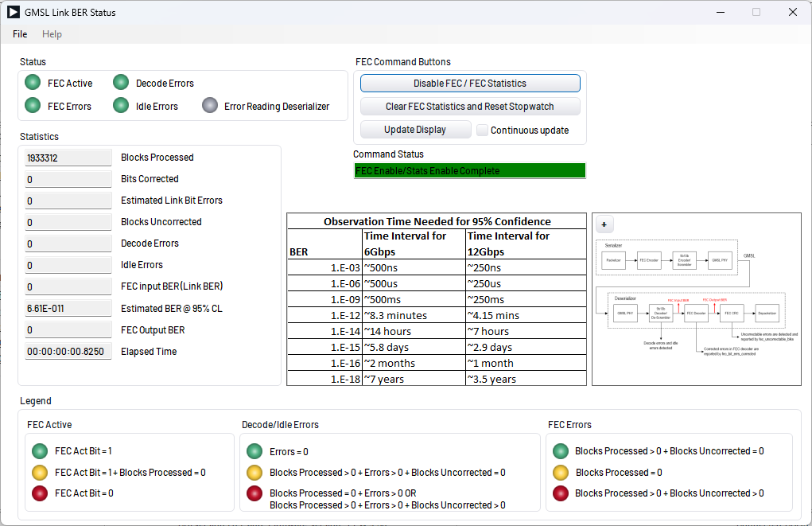Image resolution: width=812 pixels, height=526 pixels.
Task: Click the Decode Errors status indicator
Action: [121, 83]
